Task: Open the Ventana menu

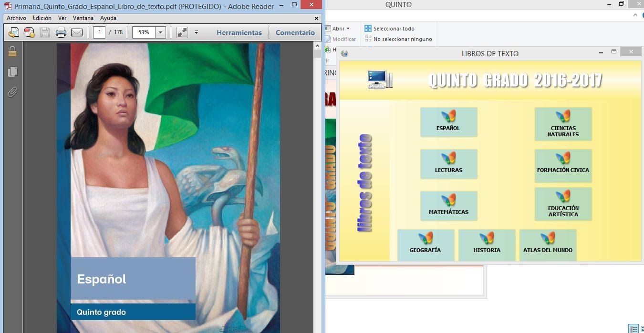Action: (x=83, y=18)
